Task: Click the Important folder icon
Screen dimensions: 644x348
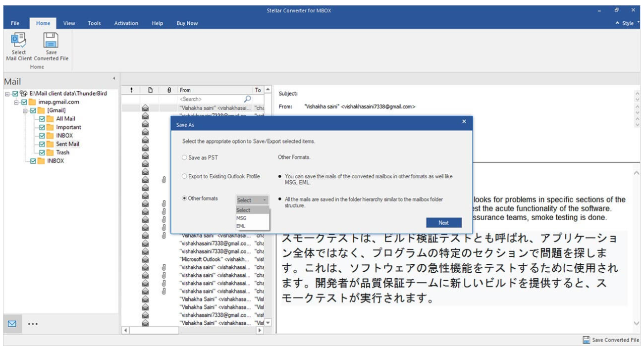Action: pyautogui.click(x=50, y=127)
